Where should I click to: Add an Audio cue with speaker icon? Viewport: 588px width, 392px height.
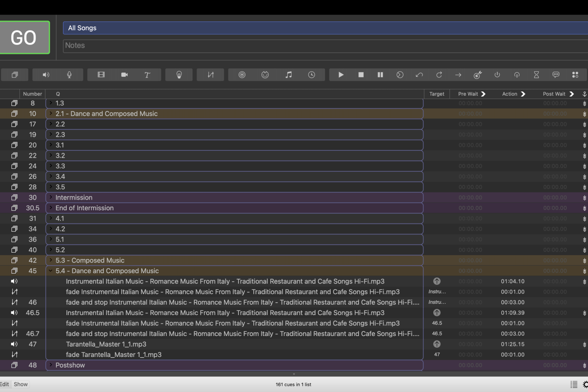pyautogui.click(x=46, y=75)
